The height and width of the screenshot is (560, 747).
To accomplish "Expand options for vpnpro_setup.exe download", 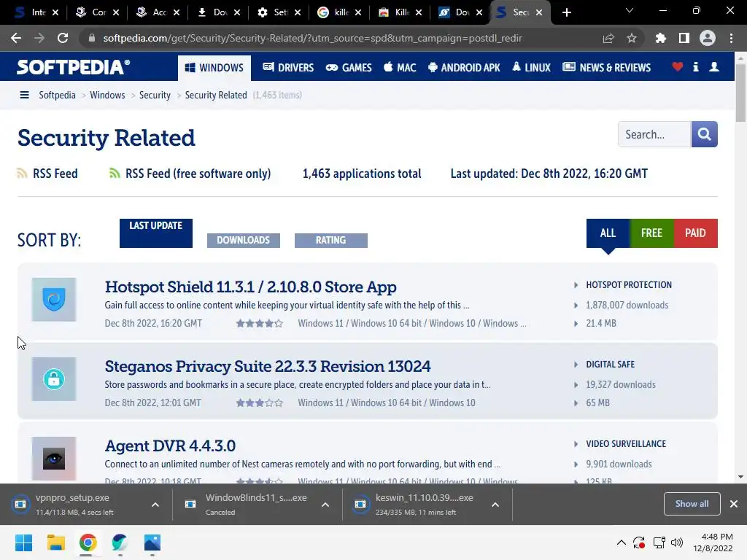I will click(155, 505).
